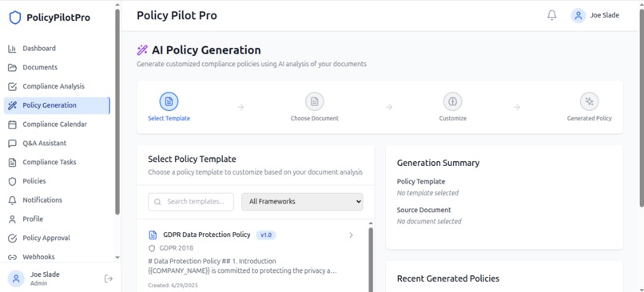Click the Compliance Calendar icon

tap(12, 124)
